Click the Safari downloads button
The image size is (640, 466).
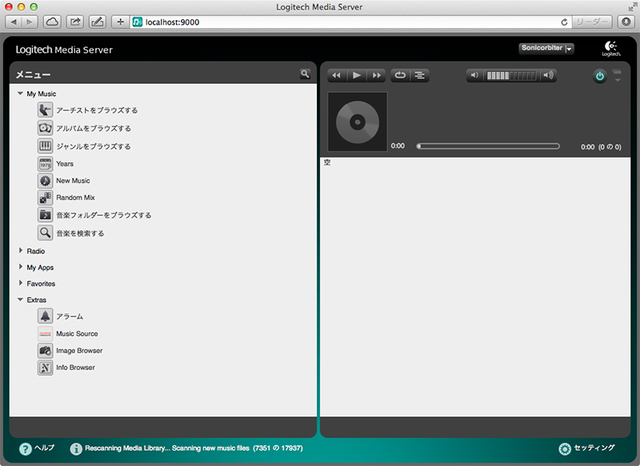click(x=626, y=22)
